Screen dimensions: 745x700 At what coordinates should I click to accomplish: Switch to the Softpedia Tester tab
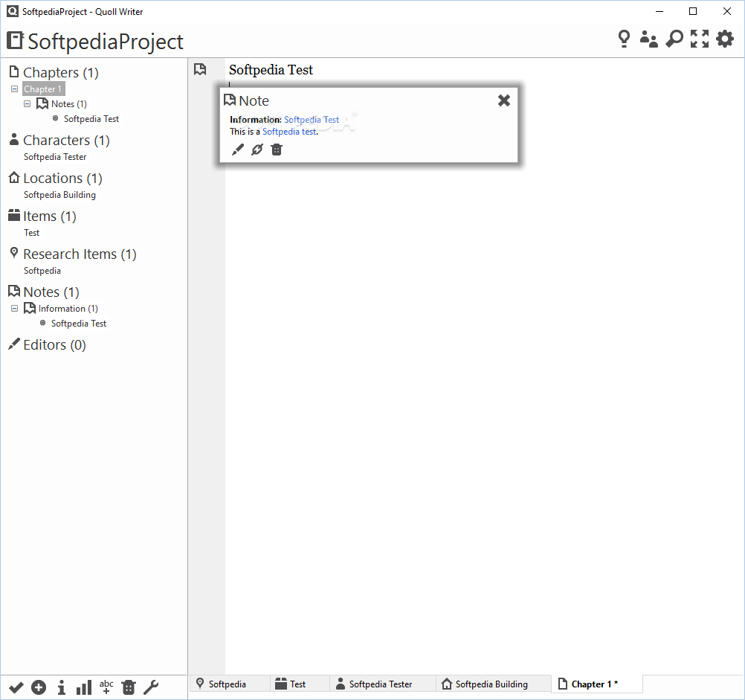382,684
